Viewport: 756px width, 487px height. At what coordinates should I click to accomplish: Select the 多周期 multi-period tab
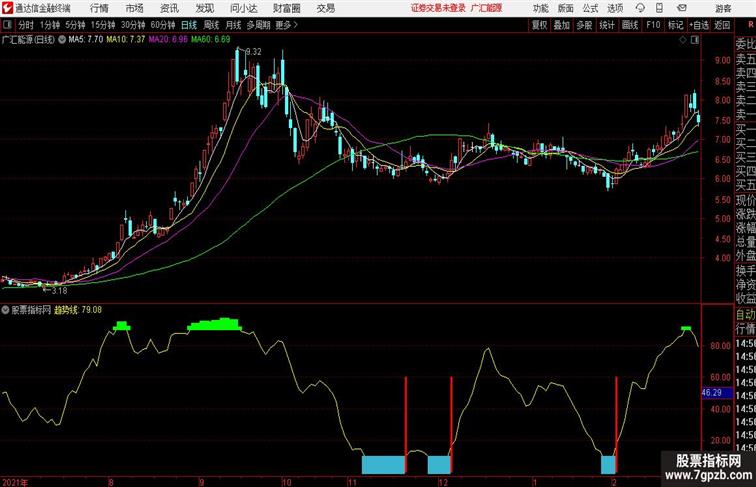pyautogui.click(x=258, y=25)
